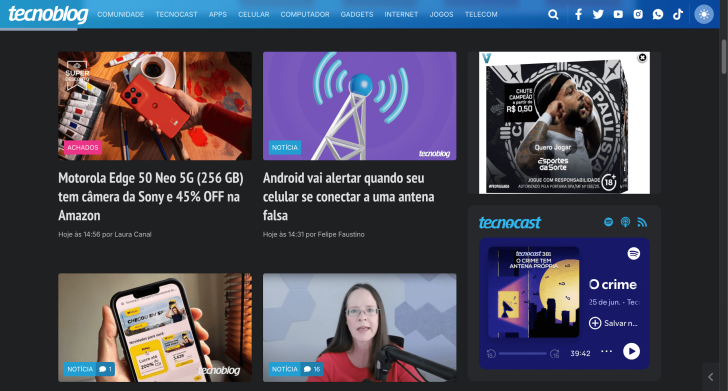Image resolution: width=728 pixels, height=391 pixels.
Task: Click the ACHADOS category tag
Action: point(83,148)
